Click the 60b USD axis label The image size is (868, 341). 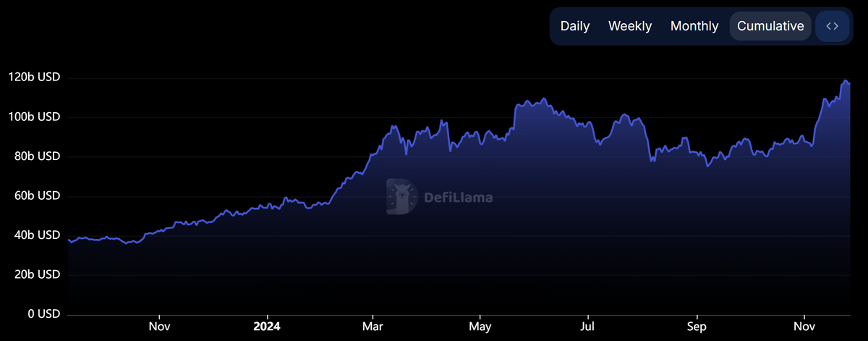pos(36,195)
